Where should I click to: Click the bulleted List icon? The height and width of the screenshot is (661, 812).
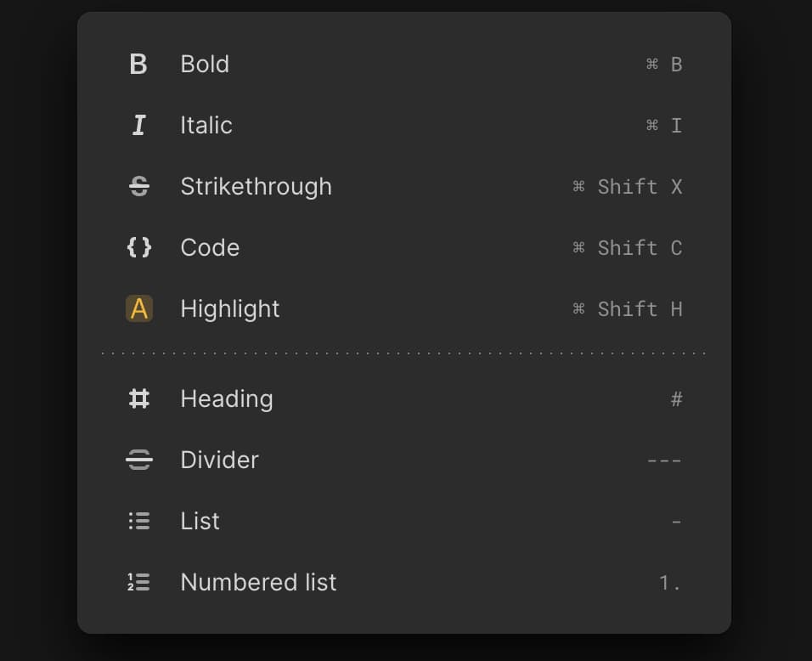pyautogui.click(x=138, y=522)
